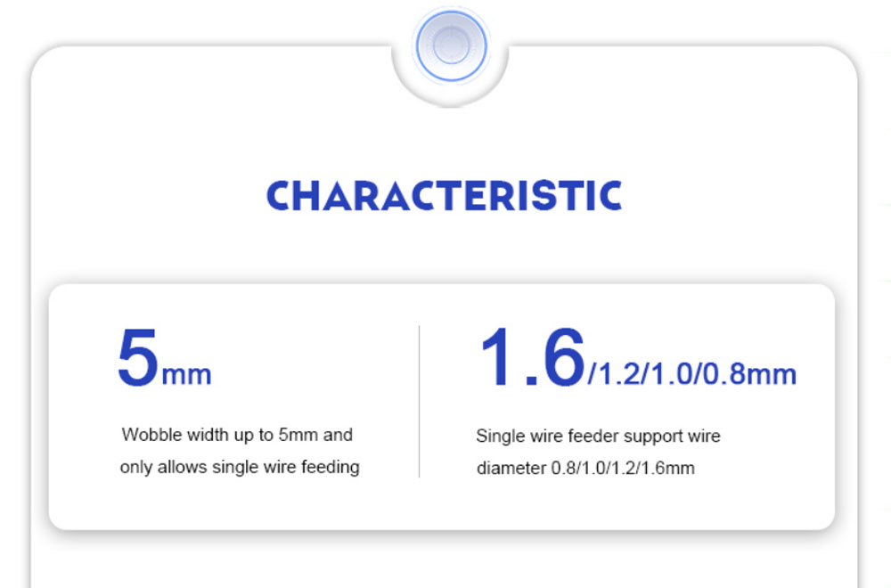The height and width of the screenshot is (588, 891).
Task: Click 5mm inside the wobble width sentence
Action: tap(298, 435)
